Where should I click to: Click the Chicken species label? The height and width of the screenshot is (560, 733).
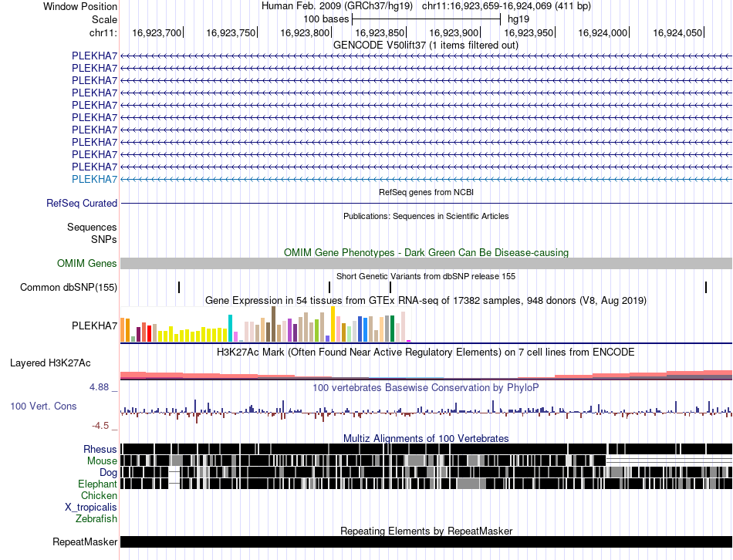(99, 495)
